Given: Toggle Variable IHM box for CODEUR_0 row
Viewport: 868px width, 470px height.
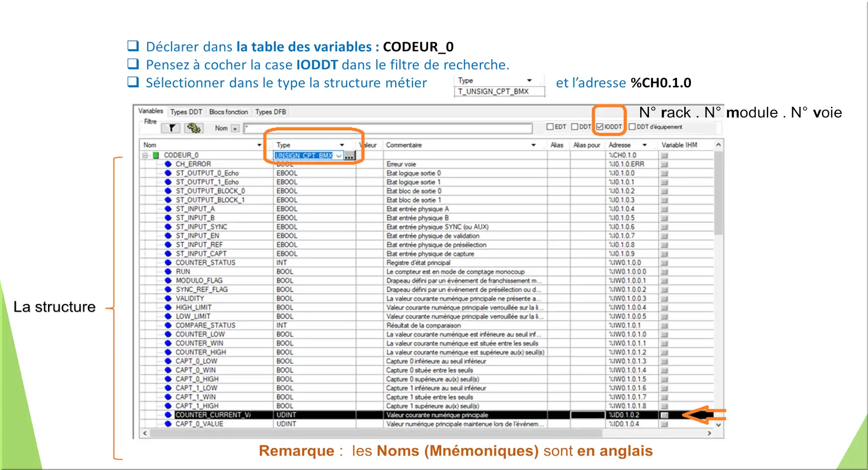Looking at the screenshot, I should coord(664,155).
